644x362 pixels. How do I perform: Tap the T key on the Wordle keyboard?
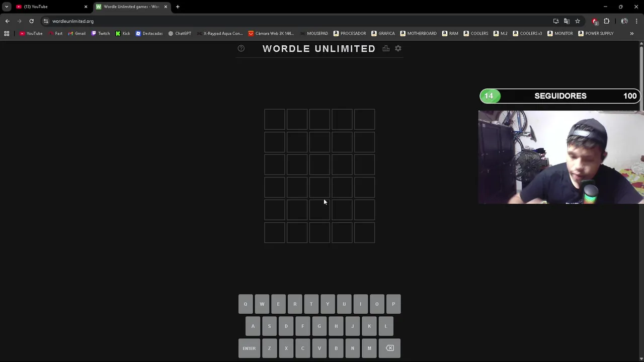click(x=311, y=304)
